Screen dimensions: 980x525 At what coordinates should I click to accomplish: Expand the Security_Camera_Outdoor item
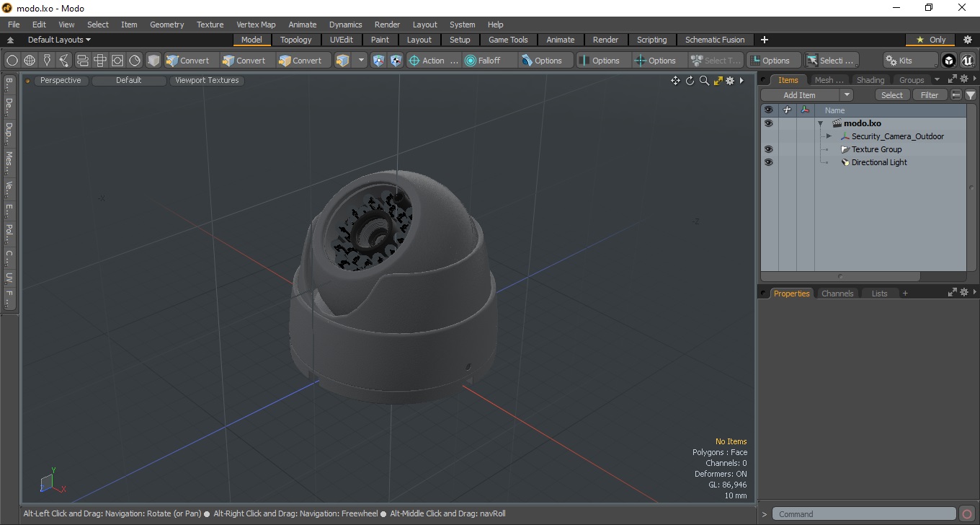pos(829,136)
